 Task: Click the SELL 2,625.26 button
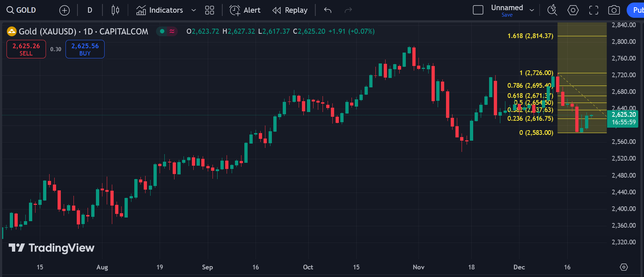26,49
